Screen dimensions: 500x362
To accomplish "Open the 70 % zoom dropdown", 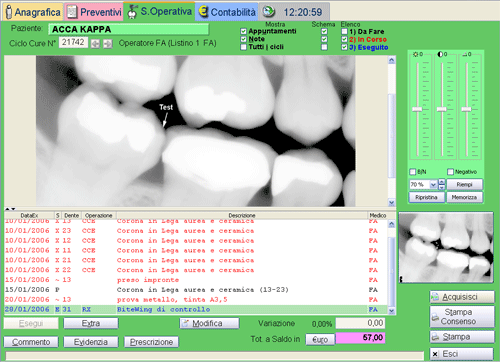I will coord(433,184).
